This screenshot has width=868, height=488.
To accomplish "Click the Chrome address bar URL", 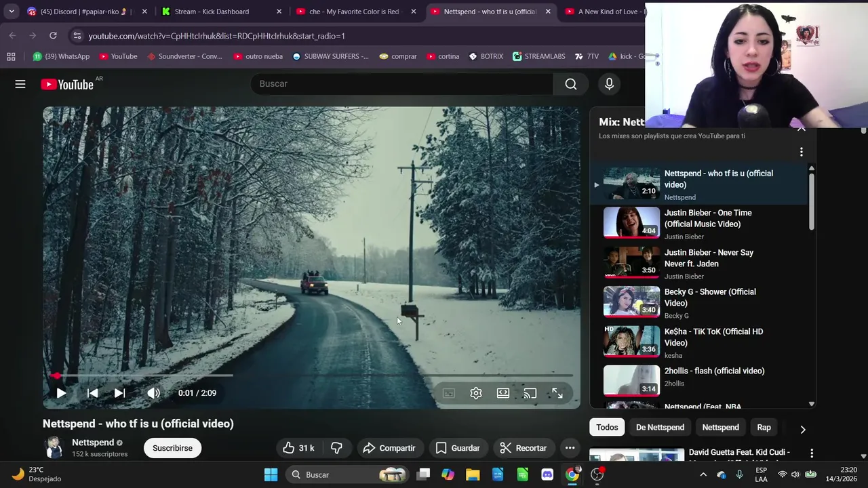I will [216, 36].
